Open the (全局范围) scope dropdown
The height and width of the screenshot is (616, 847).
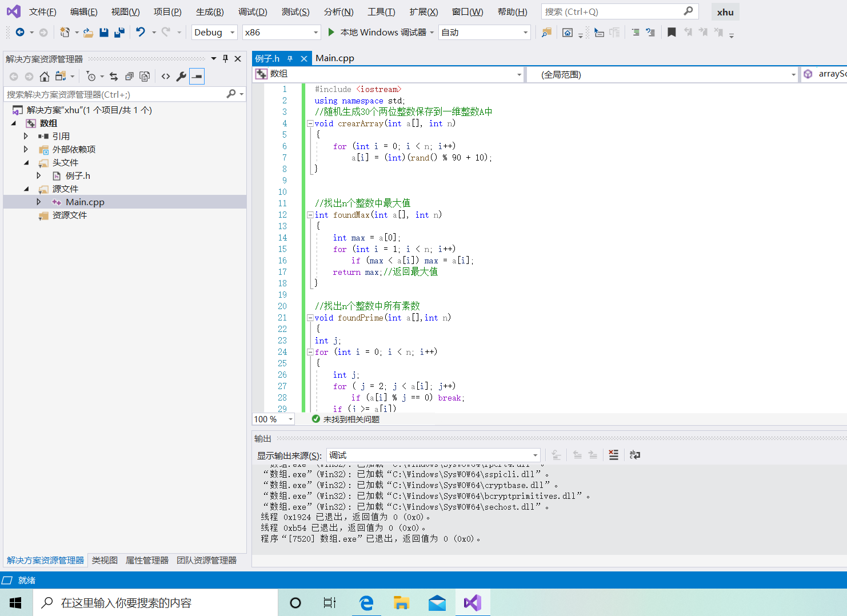pos(661,74)
